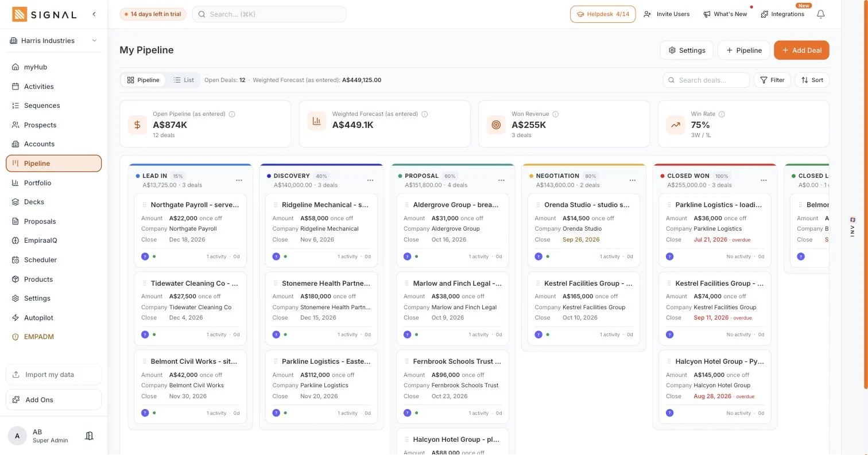Screen dimensions: 868x455
Task: Open the Accounts page
Action: coord(54,144)
